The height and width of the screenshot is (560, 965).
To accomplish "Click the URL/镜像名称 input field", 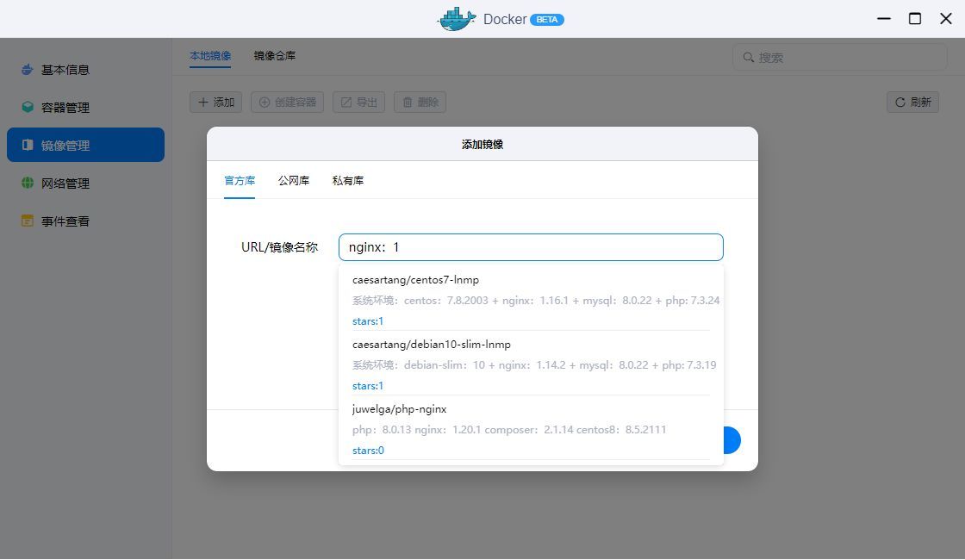I will pos(531,246).
